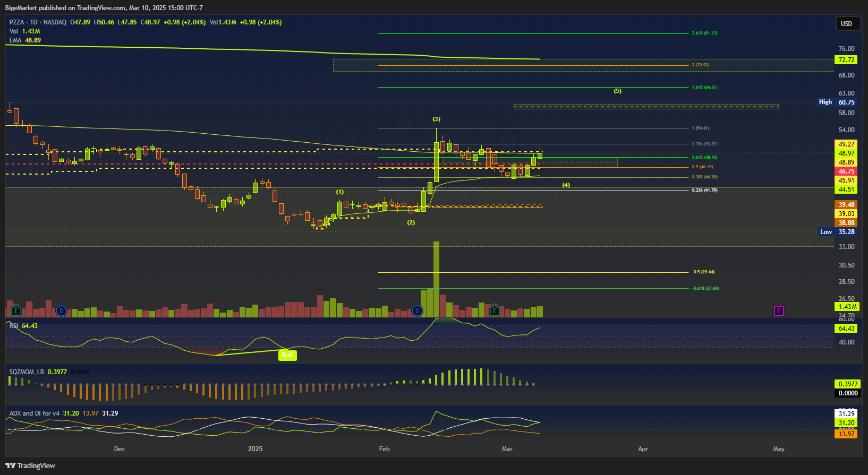This screenshot has height=475, width=868.
Task: Click the -0.618 (27.69) Fibonacci label
Action: click(705, 288)
